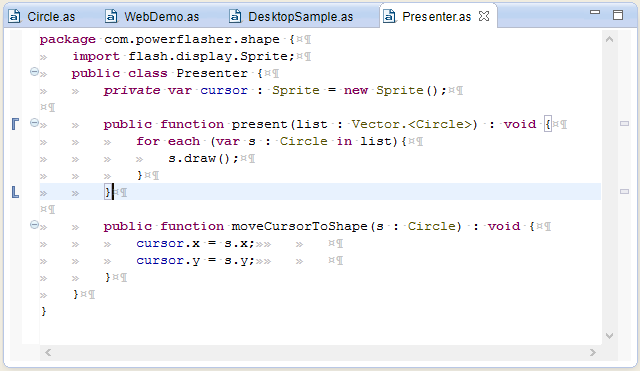Click the 'present' function name
Screen dimensions: 640x371
(x=260, y=124)
